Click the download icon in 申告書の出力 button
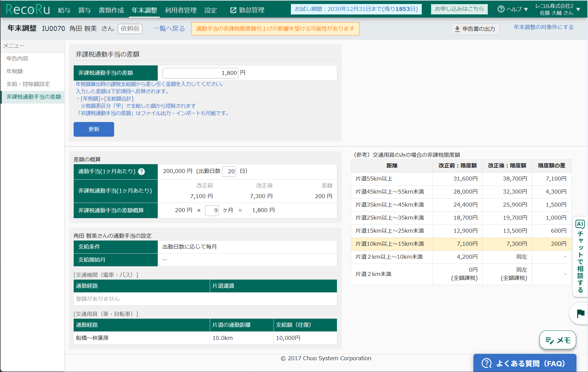Viewport: 588px width, 372px height. 457,29
